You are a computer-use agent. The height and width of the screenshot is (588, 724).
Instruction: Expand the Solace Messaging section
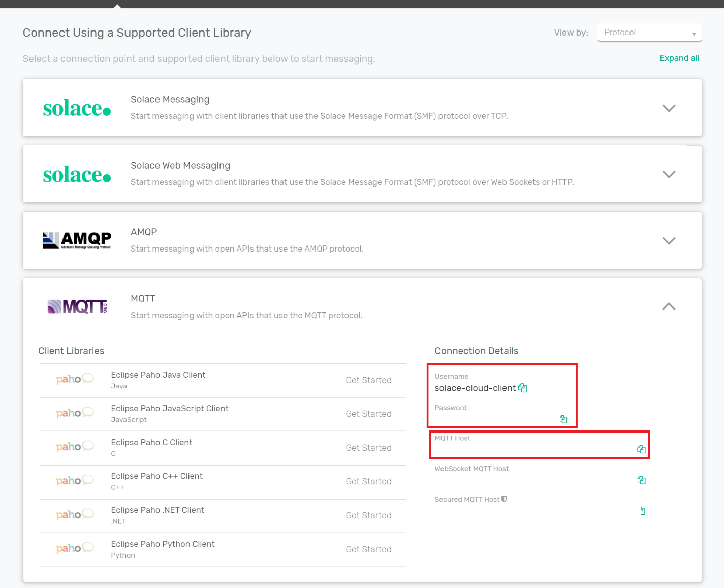[x=669, y=108]
